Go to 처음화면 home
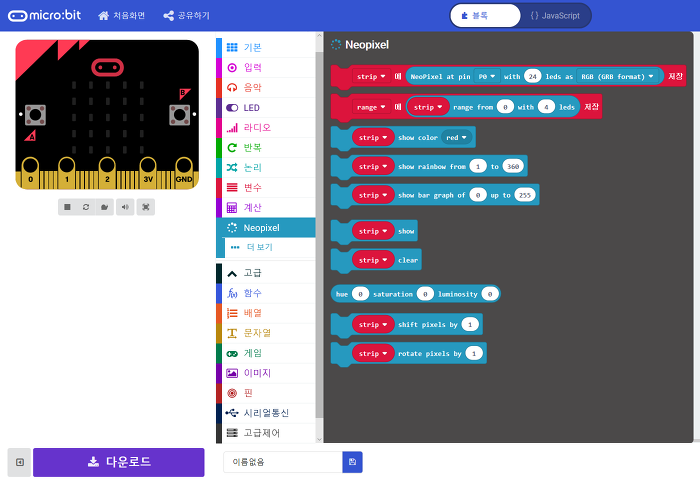The image size is (700, 479). click(x=121, y=16)
